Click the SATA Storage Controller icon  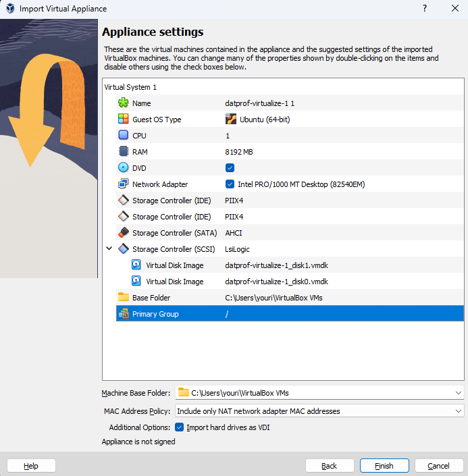click(123, 233)
